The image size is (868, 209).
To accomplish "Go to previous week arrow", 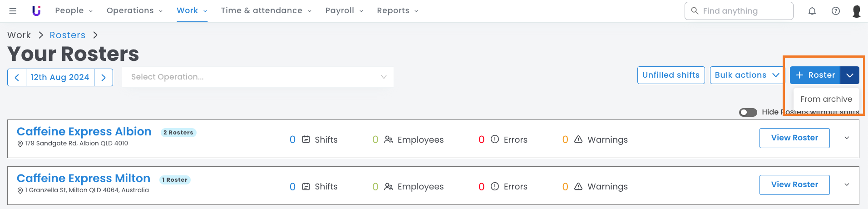I will 17,77.
